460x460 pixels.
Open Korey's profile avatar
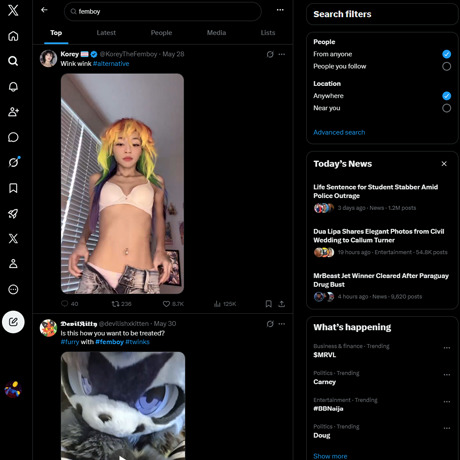pos(48,58)
